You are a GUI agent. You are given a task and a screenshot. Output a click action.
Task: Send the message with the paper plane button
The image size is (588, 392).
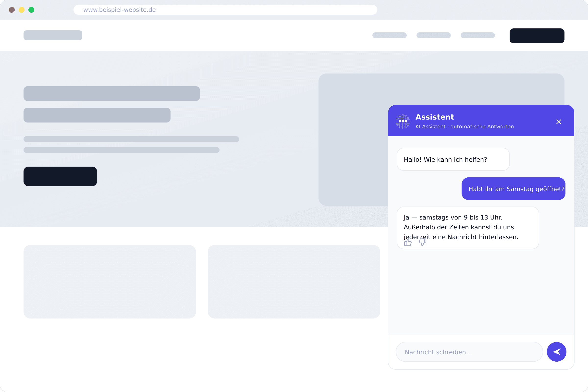click(x=556, y=352)
